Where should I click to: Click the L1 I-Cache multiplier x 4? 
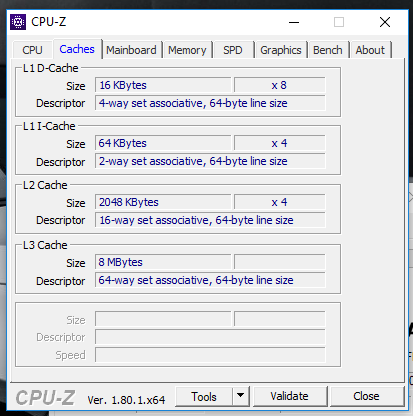pyautogui.click(x=279, y=143)
